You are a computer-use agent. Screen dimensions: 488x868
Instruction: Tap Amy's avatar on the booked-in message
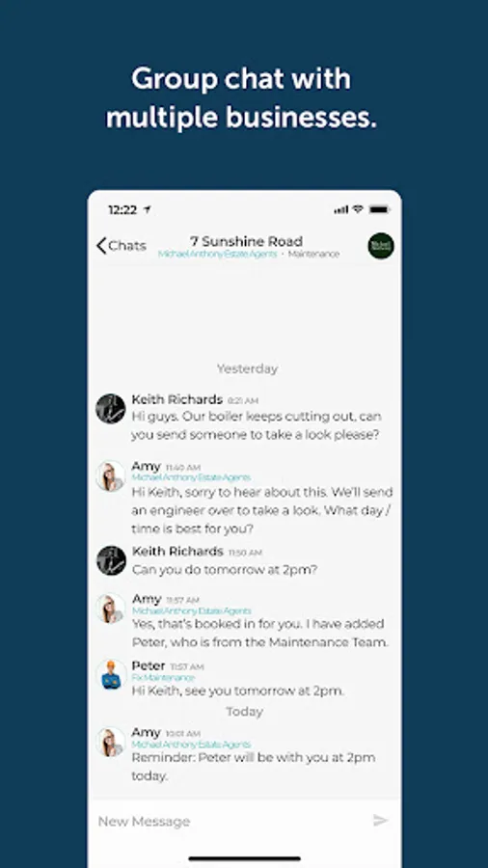(111, 609)
